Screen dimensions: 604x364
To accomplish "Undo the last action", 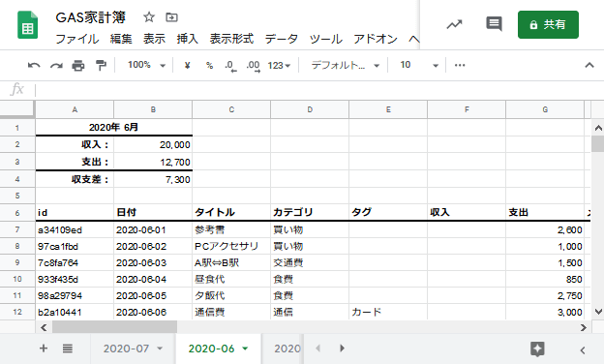I will click(x=34, y=66).
